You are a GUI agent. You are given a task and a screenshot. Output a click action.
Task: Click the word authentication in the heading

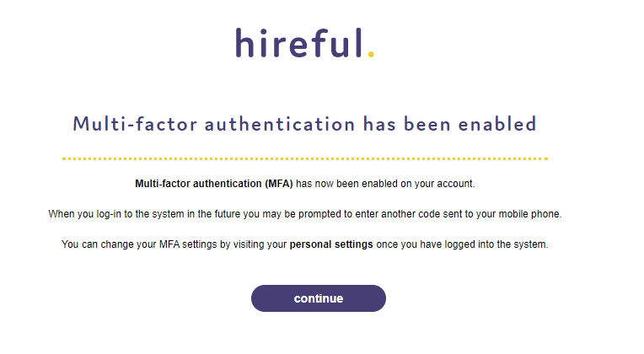280,124
